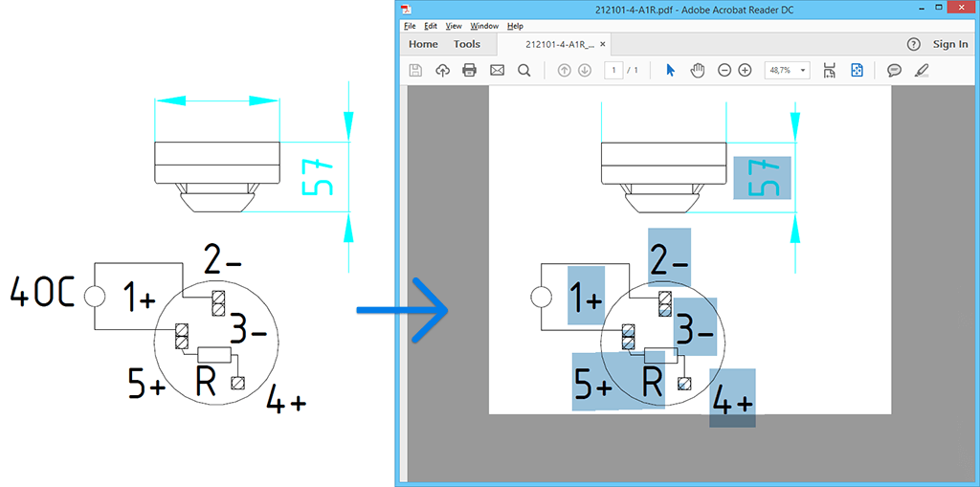The height and width of the screenshot is (487, 980).
Task: Open the zoom level 48,7% dropdown
Action: (x=787, y=70)
